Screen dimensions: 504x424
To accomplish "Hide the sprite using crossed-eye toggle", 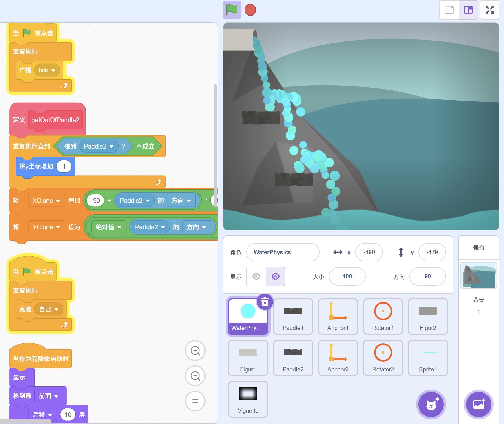I will pyautogui.click(x=275, y=276).
